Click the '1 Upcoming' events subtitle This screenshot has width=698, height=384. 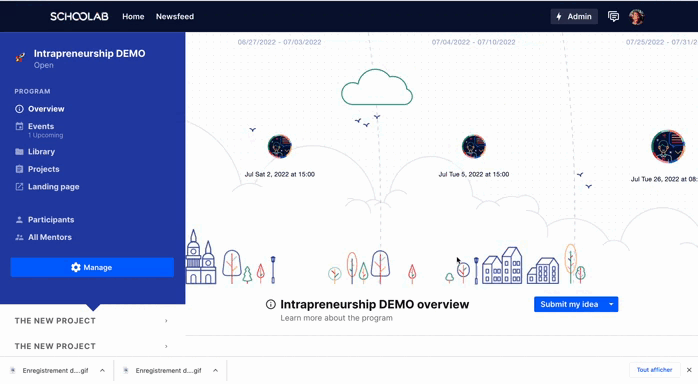(46, 135)
